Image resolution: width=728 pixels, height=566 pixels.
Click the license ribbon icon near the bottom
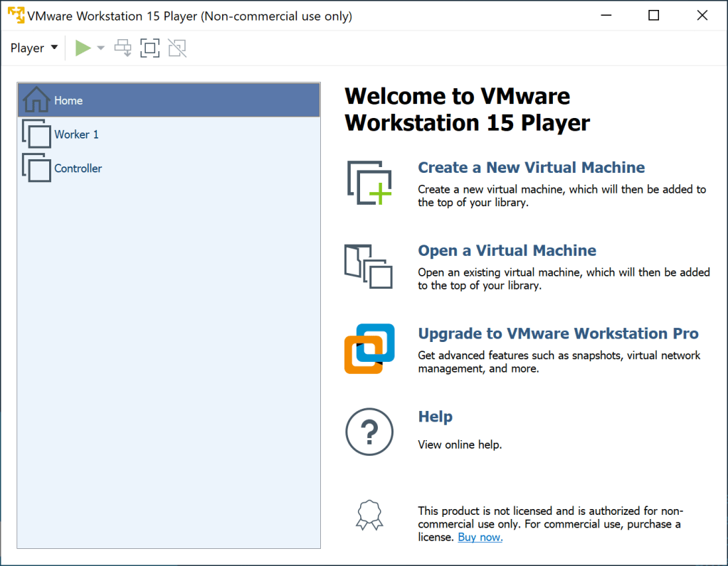point(369,515)
